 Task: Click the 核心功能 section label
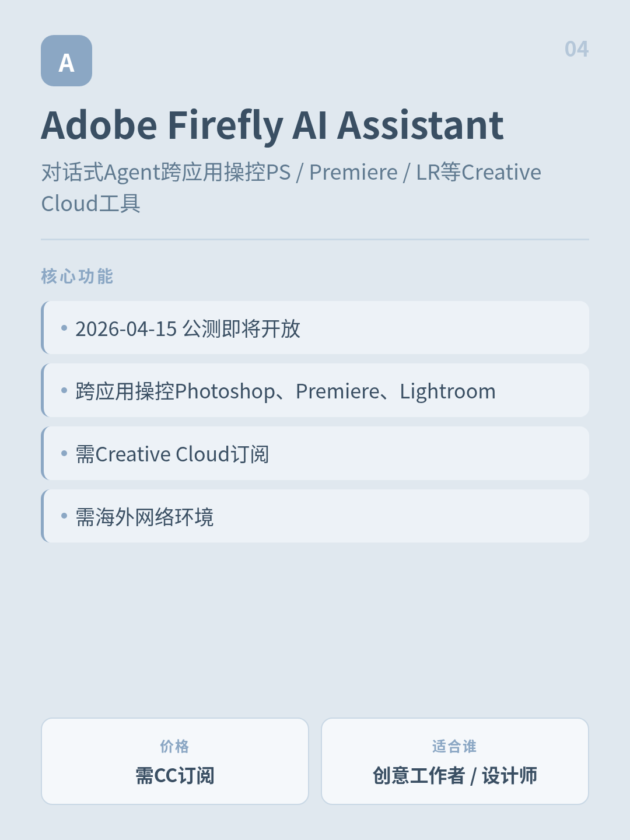(x=77, y=276)
